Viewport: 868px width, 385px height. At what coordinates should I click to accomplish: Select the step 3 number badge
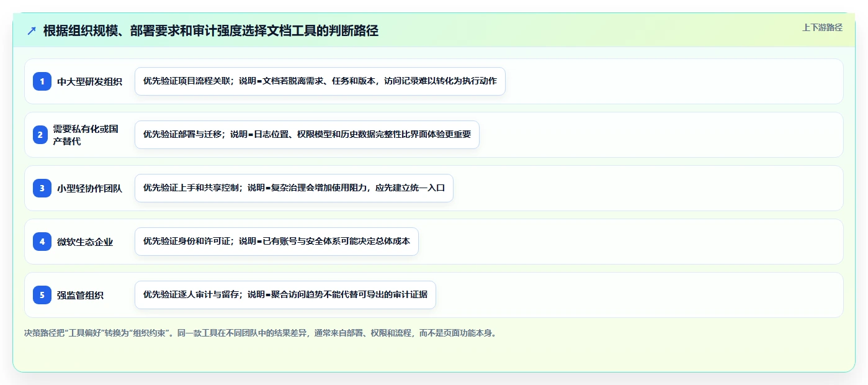42,188
